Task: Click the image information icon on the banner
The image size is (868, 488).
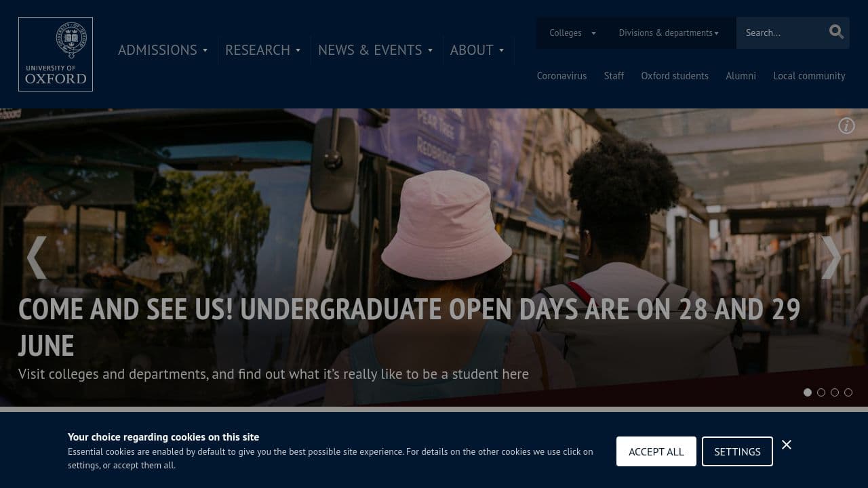Action: [x=846, y=126]
